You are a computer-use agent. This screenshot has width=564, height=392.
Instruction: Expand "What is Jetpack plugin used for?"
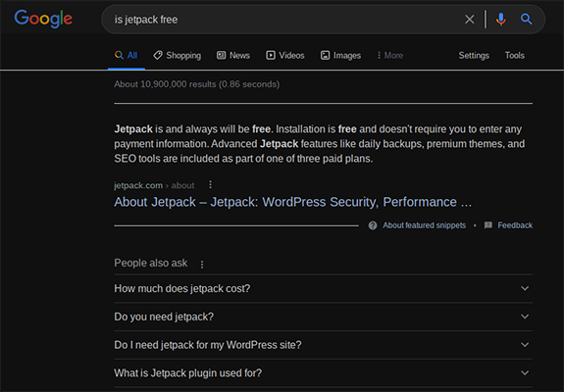tap(323, 373)
